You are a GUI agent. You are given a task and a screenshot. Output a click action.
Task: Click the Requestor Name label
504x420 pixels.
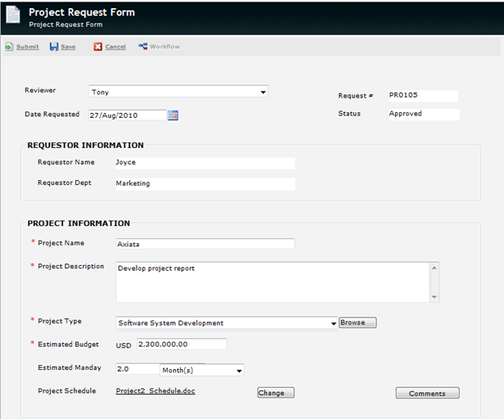click(66, 162)
